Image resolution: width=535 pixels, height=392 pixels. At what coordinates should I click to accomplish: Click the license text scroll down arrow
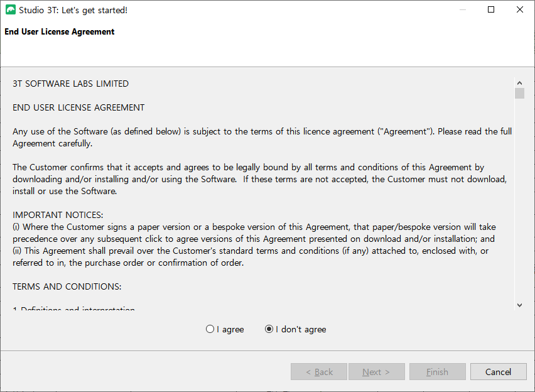tap(519, 305)
